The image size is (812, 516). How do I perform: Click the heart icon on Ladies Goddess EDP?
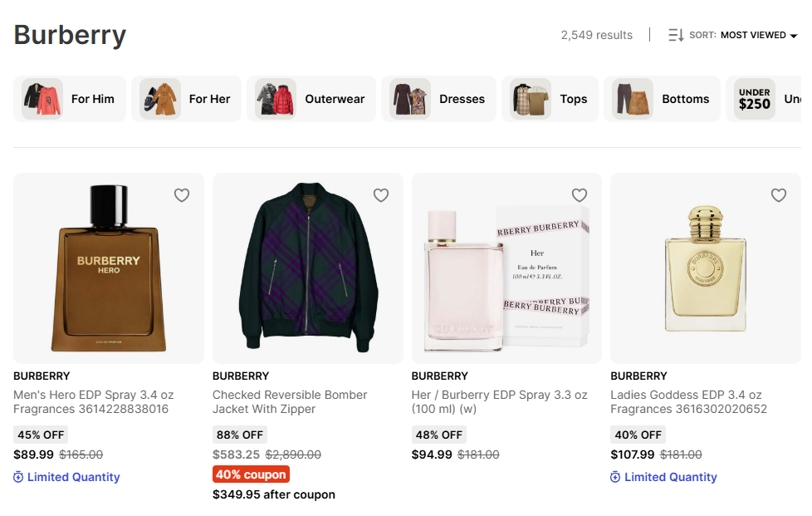point(779,195)
